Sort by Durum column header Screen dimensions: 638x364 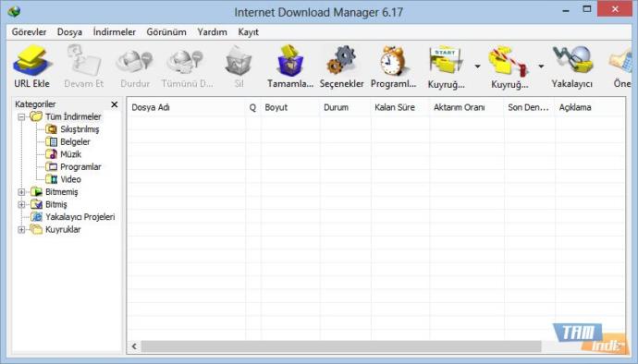click(x=345, y=107)
